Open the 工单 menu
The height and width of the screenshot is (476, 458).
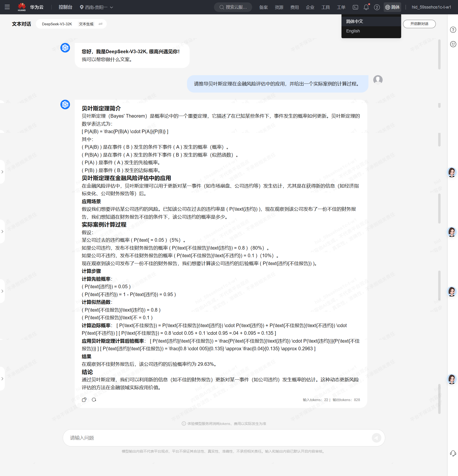click(x=341, y=7)
